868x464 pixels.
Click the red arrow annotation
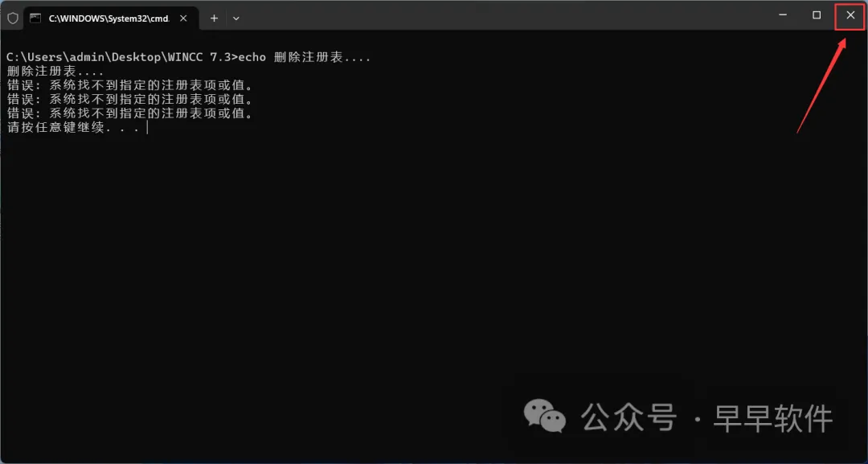coord(822,85)
